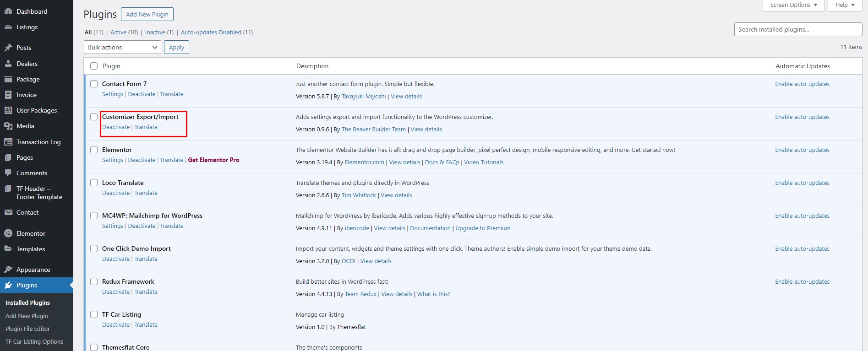The image size is (868, 351).
Task: Click the Plugins plug icon
Action: (8, 285)
